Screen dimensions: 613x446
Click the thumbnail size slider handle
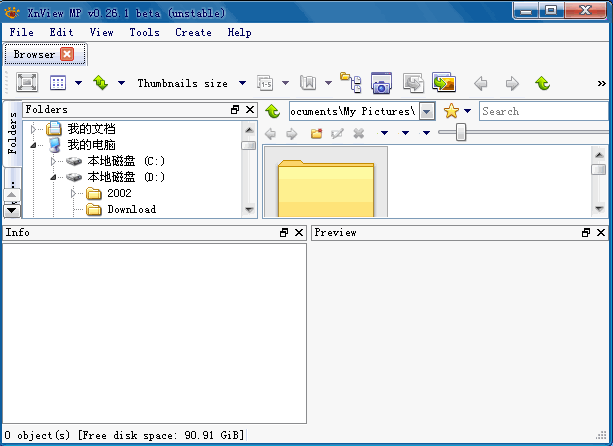tap(461, 132)
